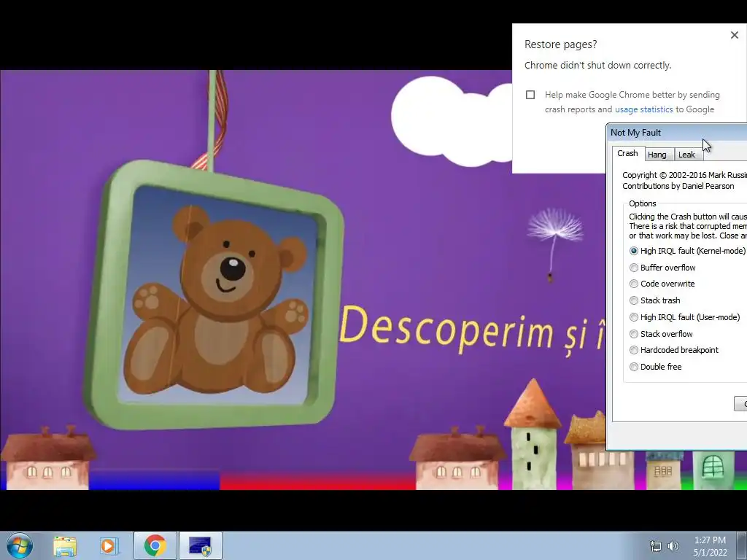This screenshot has width=747, height=560.
Task: Open Windows Explorer from the taskbar
Action: [x=65, y=546]
